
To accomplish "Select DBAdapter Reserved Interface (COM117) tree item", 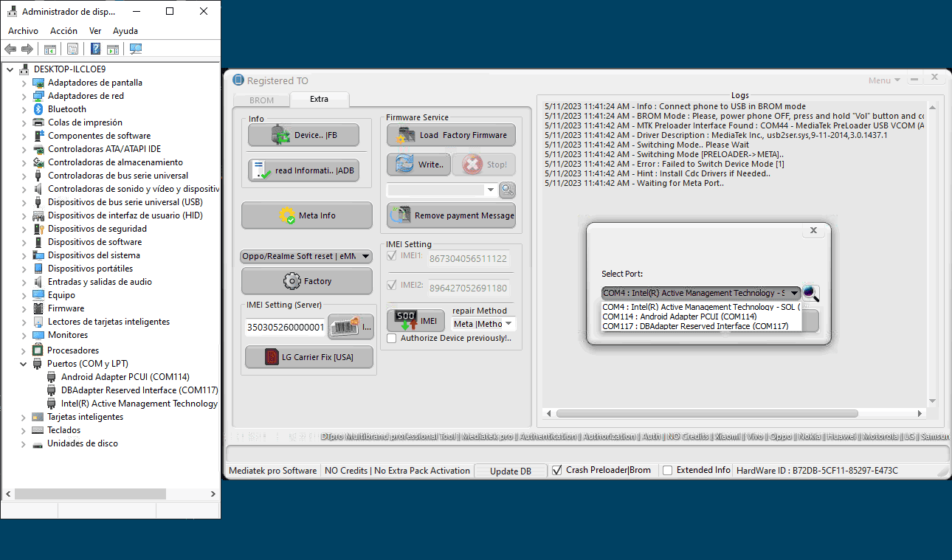I will coord(139,390).
